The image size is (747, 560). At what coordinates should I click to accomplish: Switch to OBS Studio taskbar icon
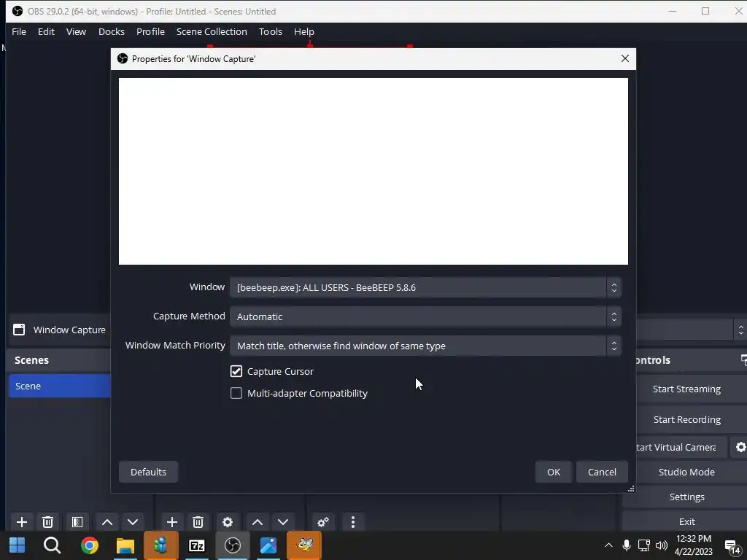coord(233,545)
